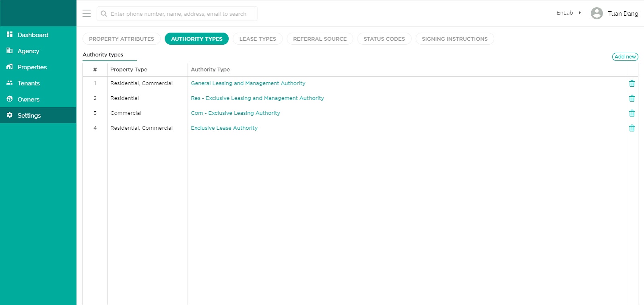The height and width of the screenshot is (305, 644).
Task: Switch to the Lease Types tab
Action: pos(258,39)
